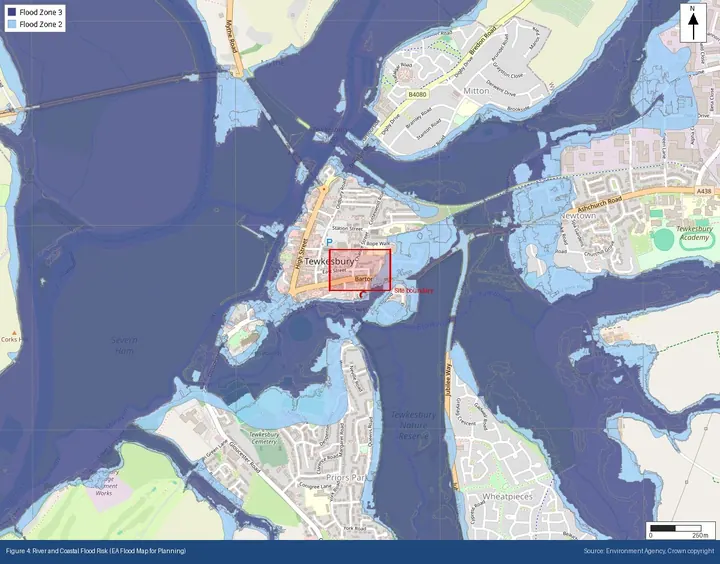Click the 'Source: Environment Agency, Crown copyright' credit
Screen dimensions: 720x564
pyautogui.click(x=649, y=551)
